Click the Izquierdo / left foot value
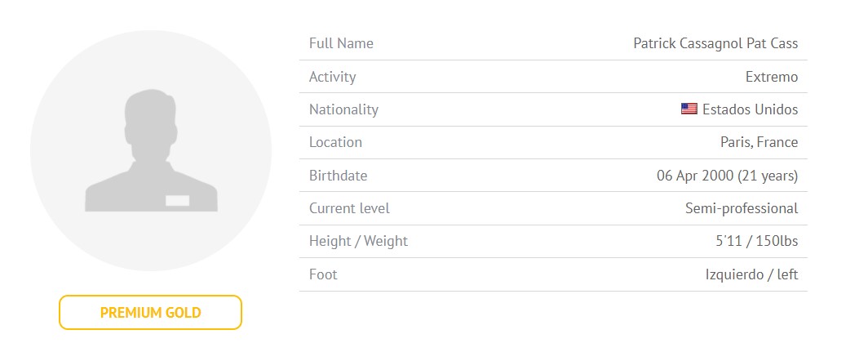The width and height of the screenshot is (868, 361). point(752,274)
